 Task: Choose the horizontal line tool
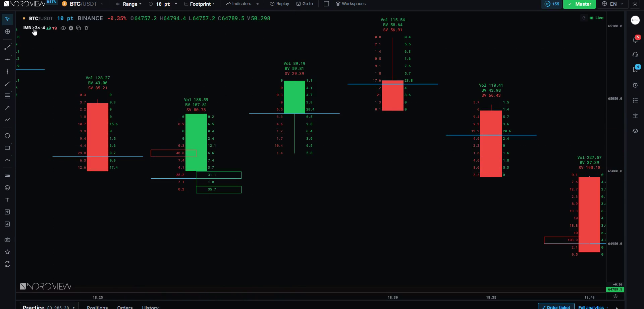(7, 59)
